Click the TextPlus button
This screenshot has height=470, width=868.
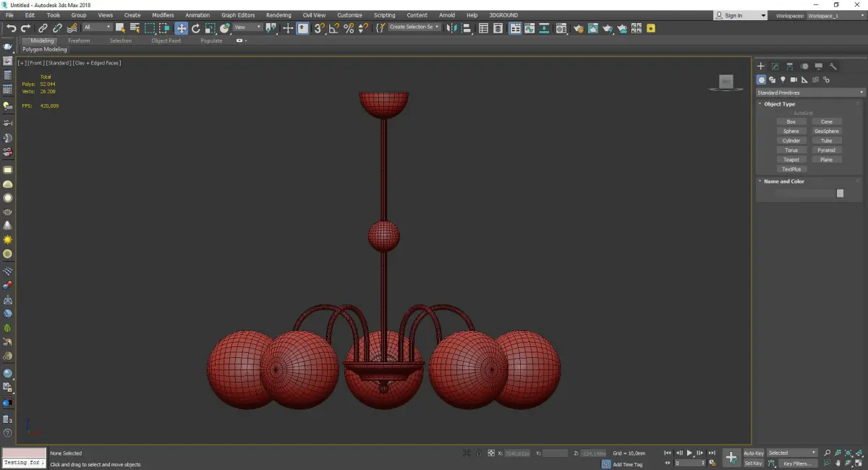click(791, 169)
